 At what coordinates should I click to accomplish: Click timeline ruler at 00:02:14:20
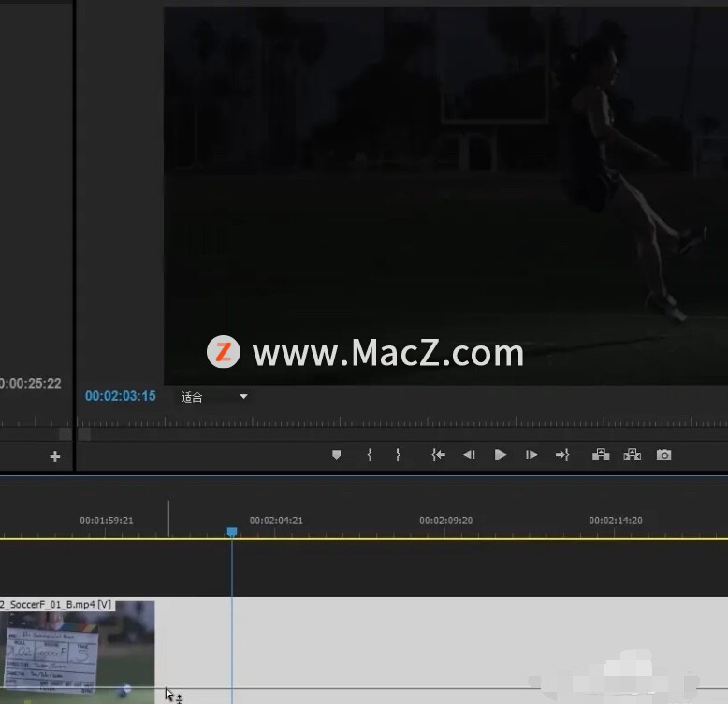[x=616, y=521]
